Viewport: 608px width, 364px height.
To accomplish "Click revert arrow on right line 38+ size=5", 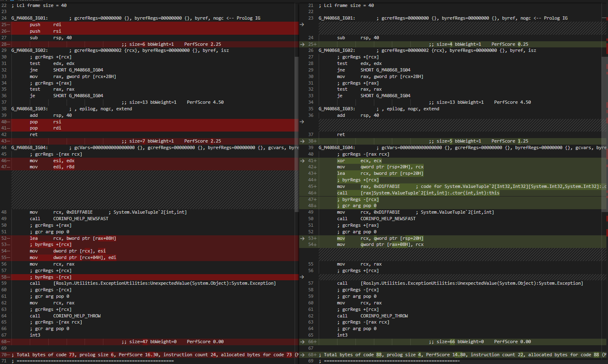I will (302, 141).
